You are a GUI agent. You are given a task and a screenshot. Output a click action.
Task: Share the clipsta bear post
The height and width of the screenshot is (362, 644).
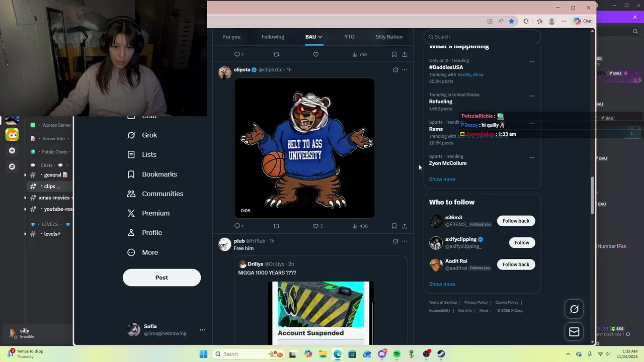coord(405,226)
